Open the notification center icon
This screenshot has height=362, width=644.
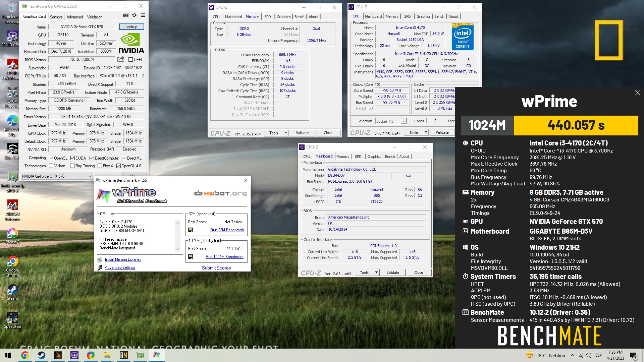pyautogui.click(x=634, y=355)
